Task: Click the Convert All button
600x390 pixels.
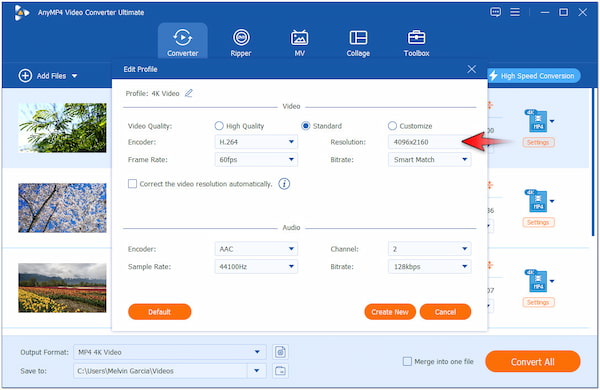Action: tap(533, 361)
